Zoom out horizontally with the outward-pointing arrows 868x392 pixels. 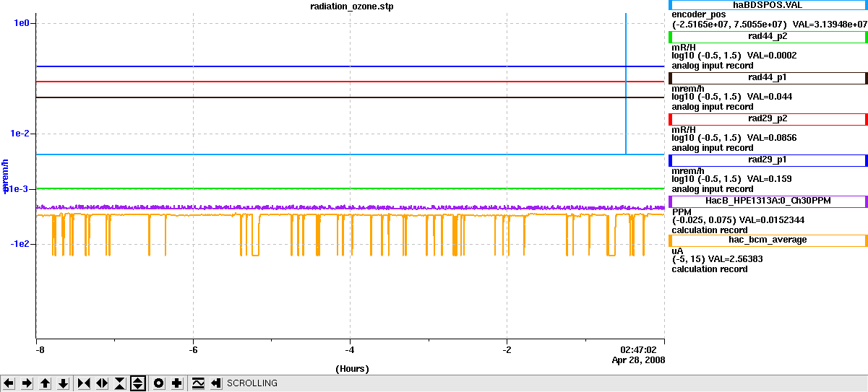(102, 383)
